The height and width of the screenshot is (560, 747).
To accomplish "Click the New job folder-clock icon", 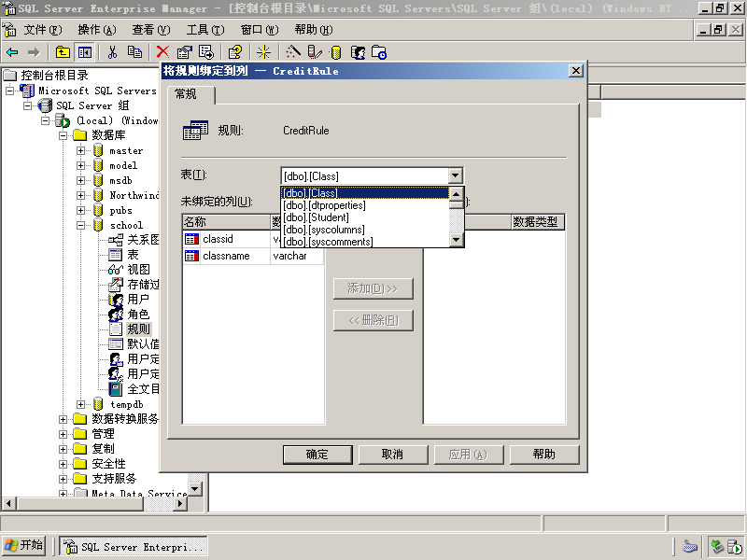I will [x=379, y=52].
